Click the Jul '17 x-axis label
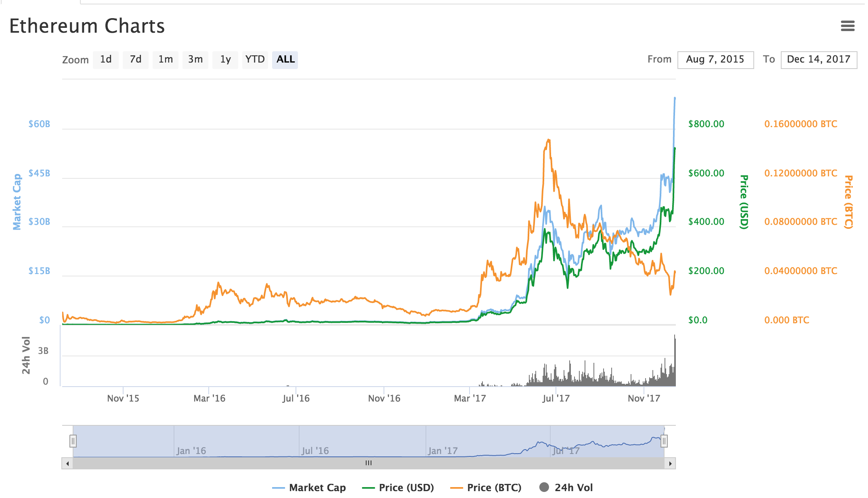The image size is (868, 498). click(556, 398)
